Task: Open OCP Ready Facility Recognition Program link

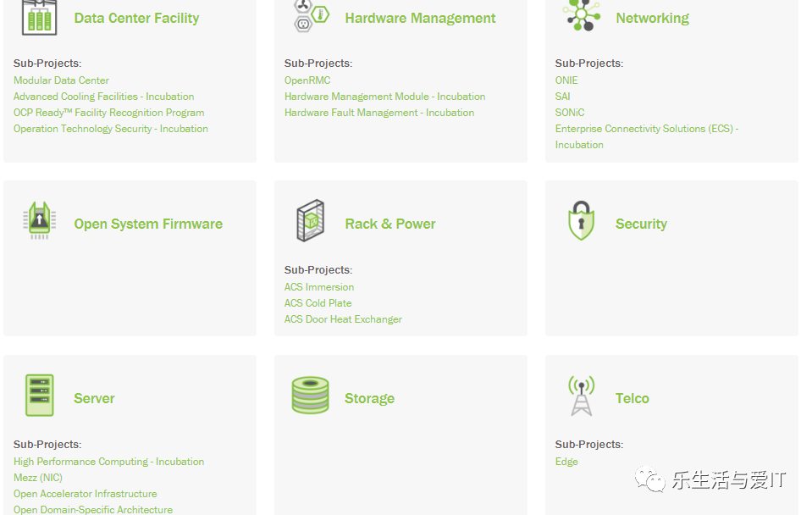Action: pyautogui.click(x=108, y=113)
